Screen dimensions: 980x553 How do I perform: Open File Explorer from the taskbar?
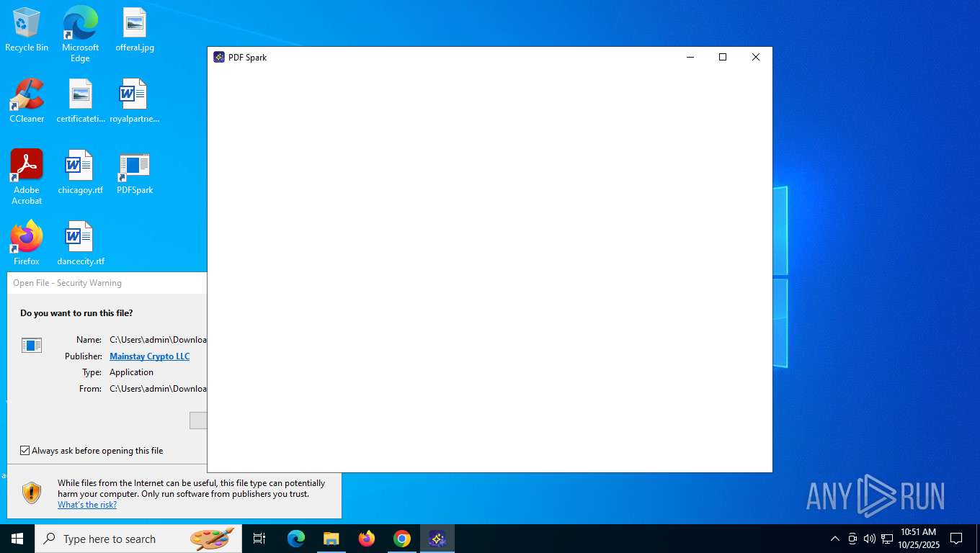click(x=331, y=539)
